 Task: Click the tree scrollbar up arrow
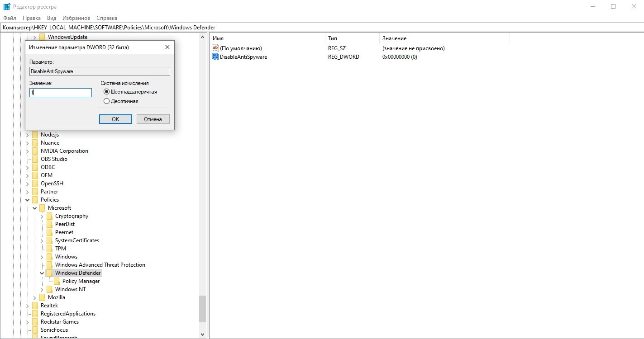coord(202,38)
